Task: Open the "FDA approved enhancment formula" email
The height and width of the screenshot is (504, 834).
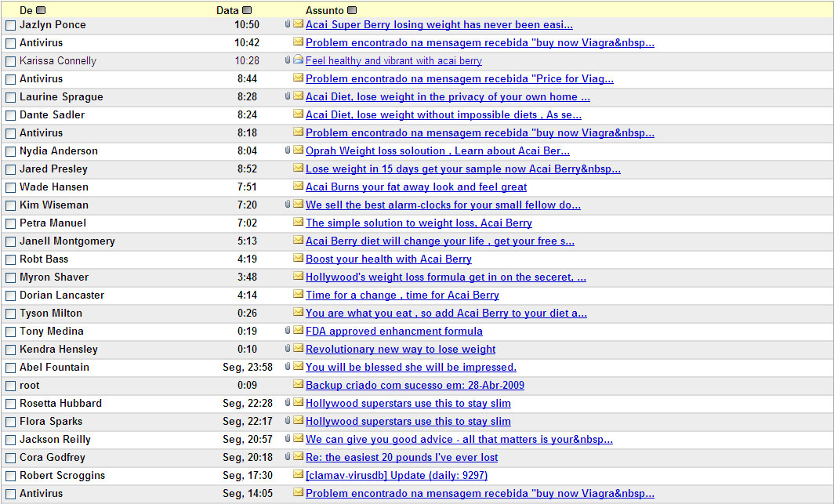Action: pyautogui.click(x=393, y=332)
